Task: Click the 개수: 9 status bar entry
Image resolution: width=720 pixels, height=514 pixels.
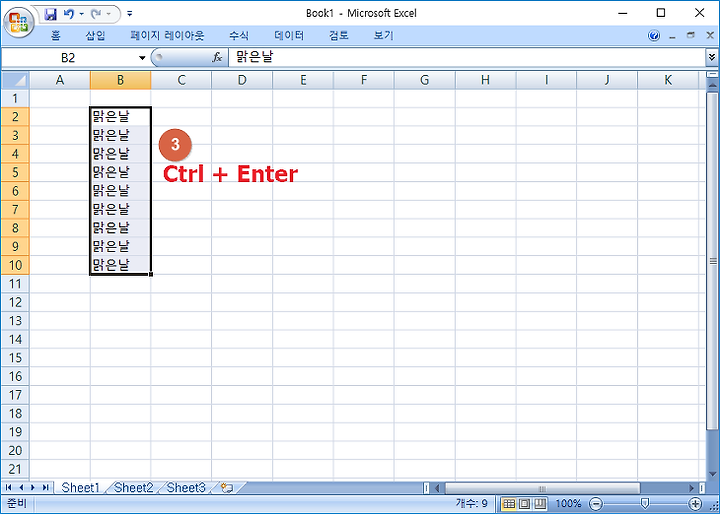Action: click(x=472, y=504)
